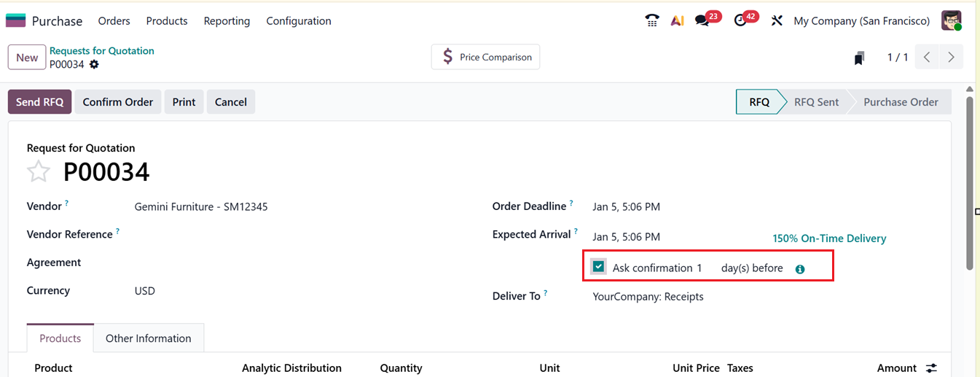Uncheck the Ask confirmation checkbox
The width and height of the screenshot is (980, 377).
pos(598,267)
